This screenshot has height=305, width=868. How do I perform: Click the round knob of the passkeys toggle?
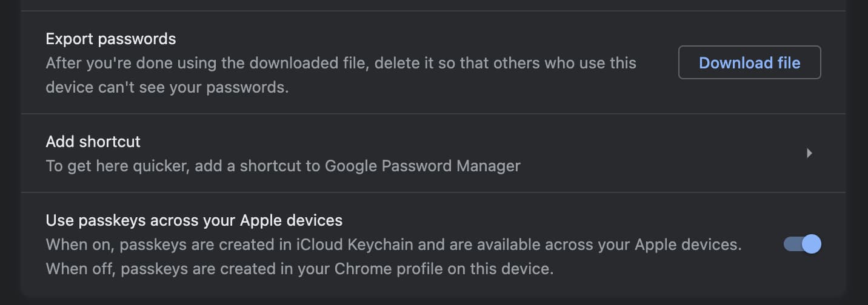coord(812,244)
